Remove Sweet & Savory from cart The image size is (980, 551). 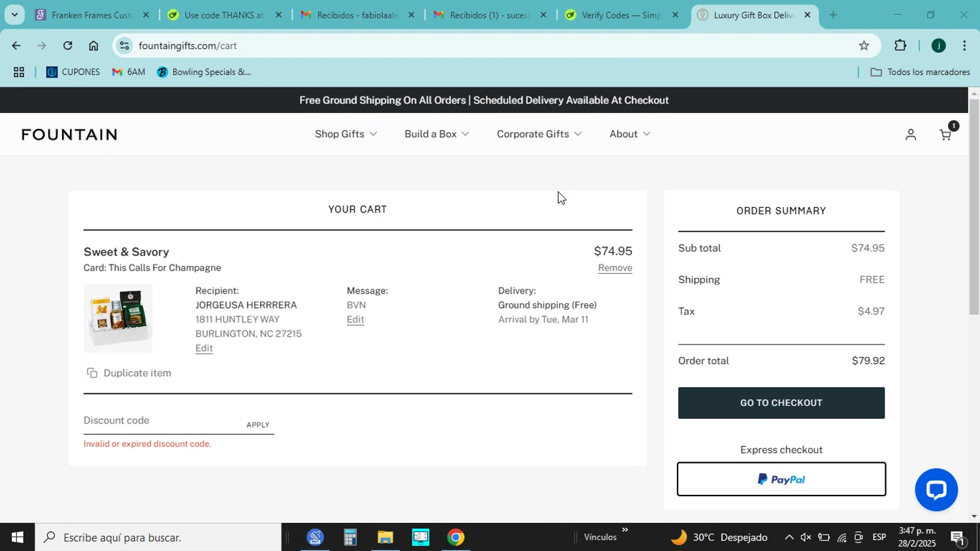615,268
